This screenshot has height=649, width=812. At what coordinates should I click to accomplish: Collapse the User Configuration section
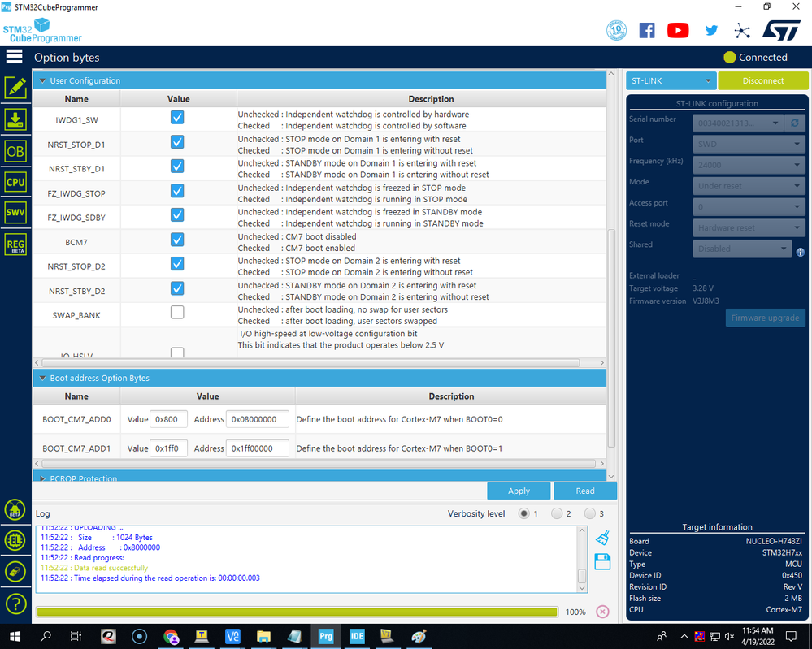point(42,80)
